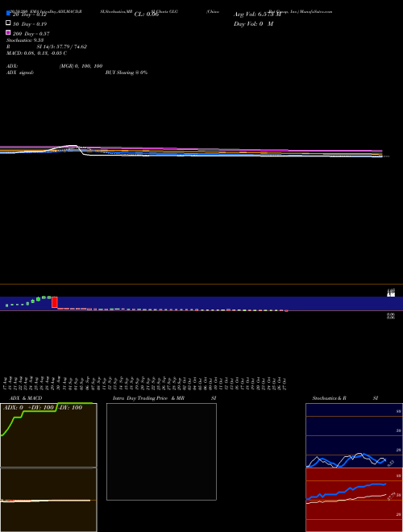Screen dimensions: 403x532
Task: Click the MACD lower panel chart
Action: (x=48, y=500)
